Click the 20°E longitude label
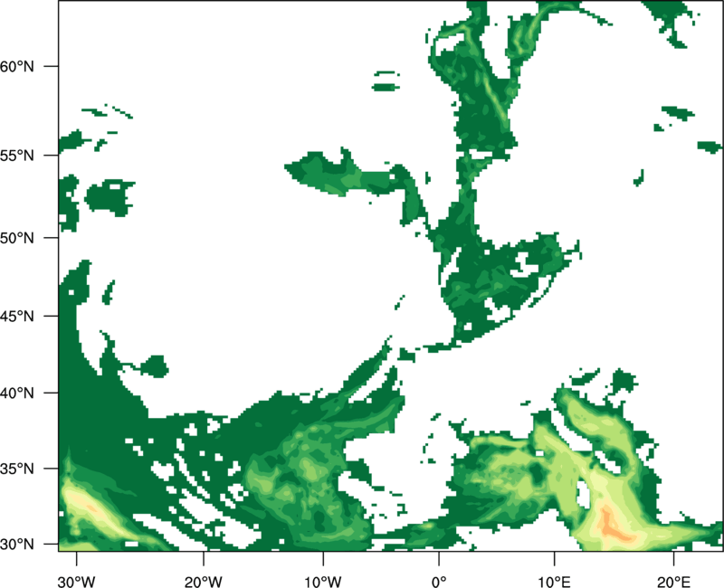Viewport: 724px width, 588px height. tap(673, 582)
